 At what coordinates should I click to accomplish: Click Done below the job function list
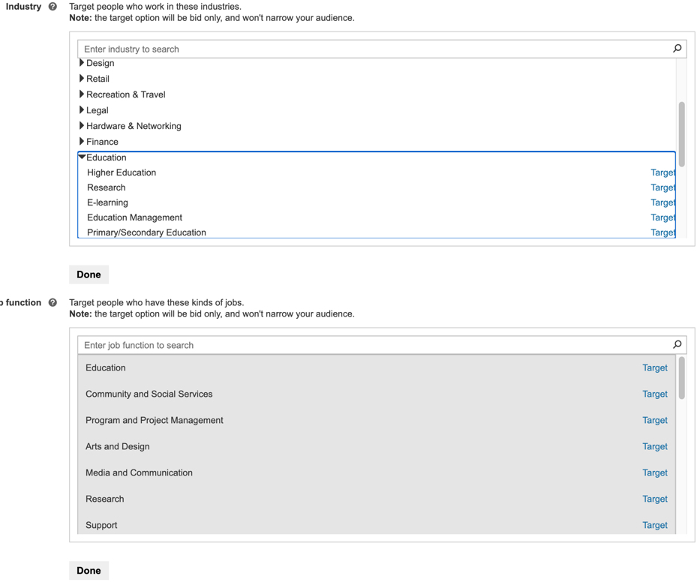(x=89, y=571)
